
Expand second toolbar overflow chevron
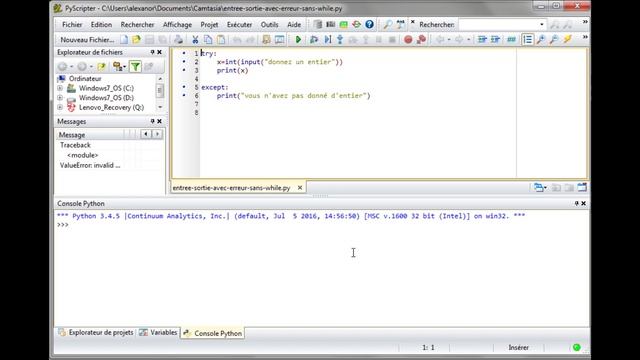(585, 37)
